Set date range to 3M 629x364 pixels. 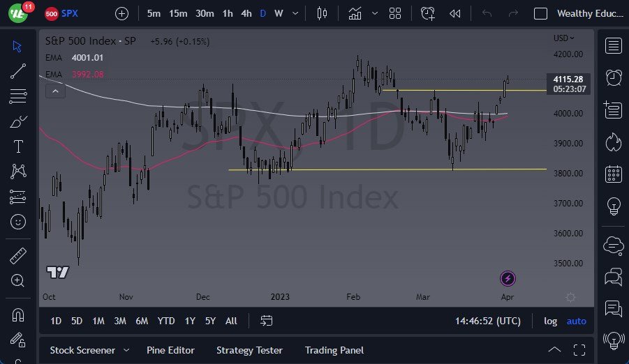click(x=120, y=321)
